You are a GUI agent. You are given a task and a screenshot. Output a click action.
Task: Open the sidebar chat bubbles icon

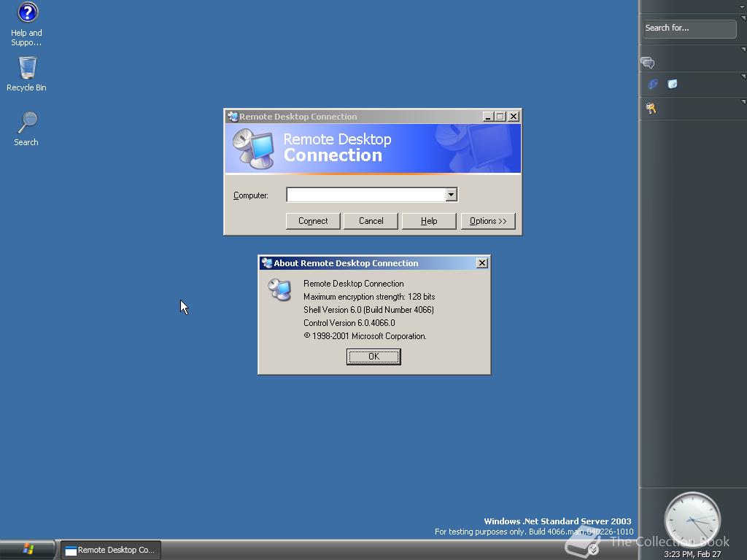pyautogui.click(x=648, y=63)
